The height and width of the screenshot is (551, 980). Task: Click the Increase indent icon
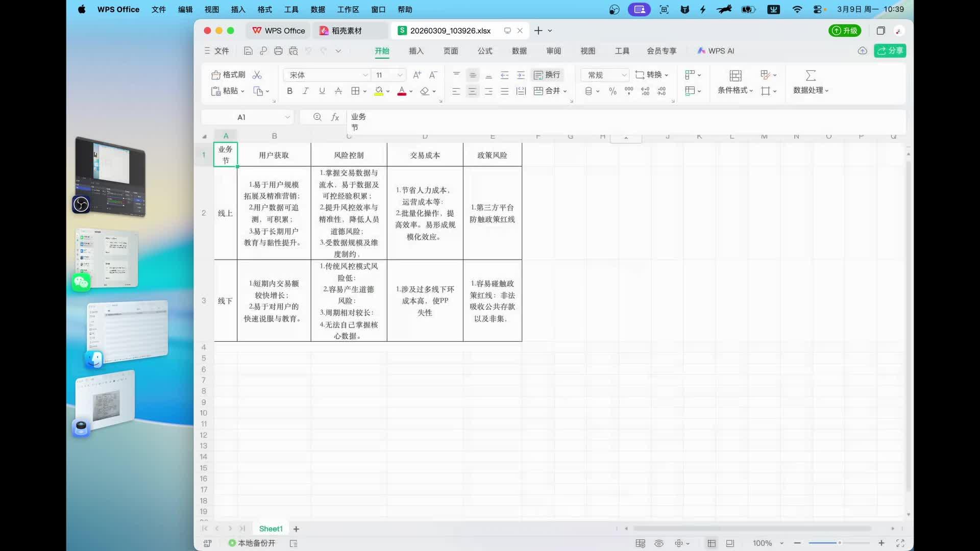(521, 75)
